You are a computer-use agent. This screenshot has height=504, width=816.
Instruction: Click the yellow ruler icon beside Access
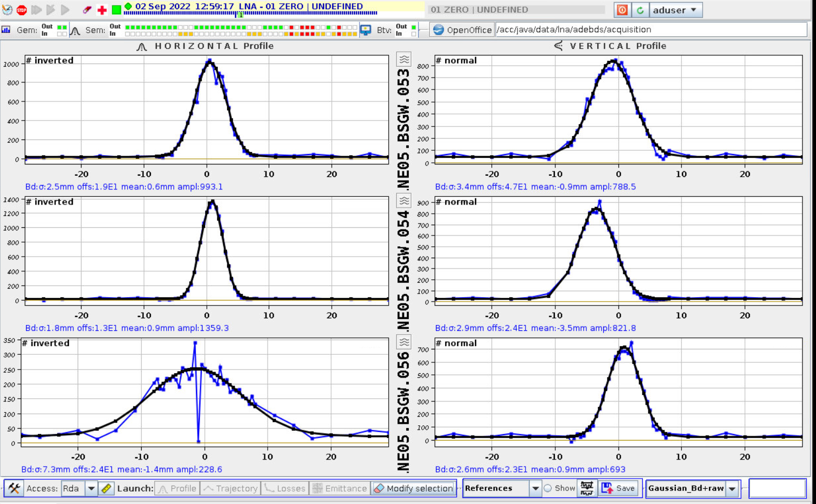(x=106, y=488)
